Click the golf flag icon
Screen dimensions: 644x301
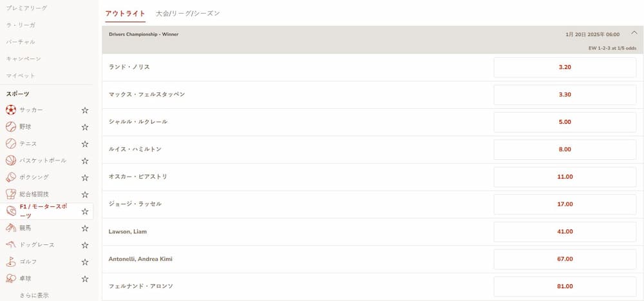(11, 262)
